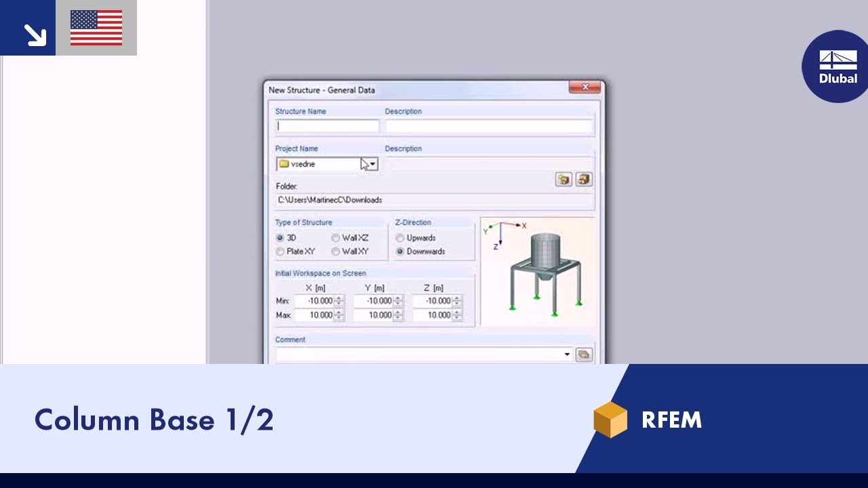Click the Z Max value field
This screenshot has width=868, height=488.
(x=433, y=315)
